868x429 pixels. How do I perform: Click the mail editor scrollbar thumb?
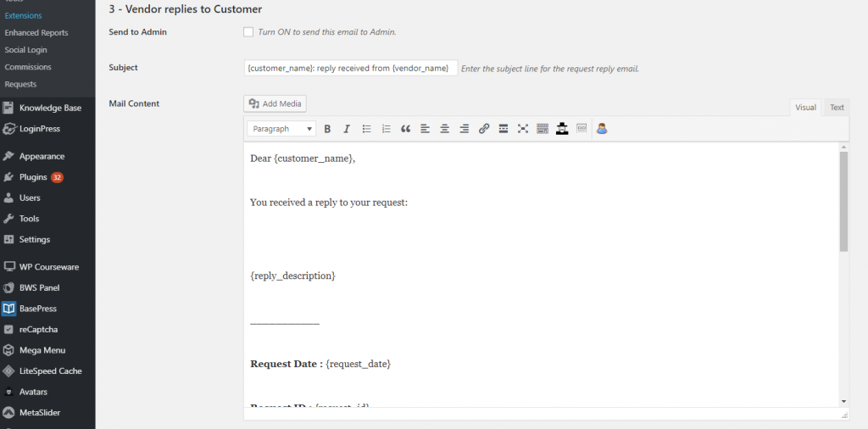843,202
